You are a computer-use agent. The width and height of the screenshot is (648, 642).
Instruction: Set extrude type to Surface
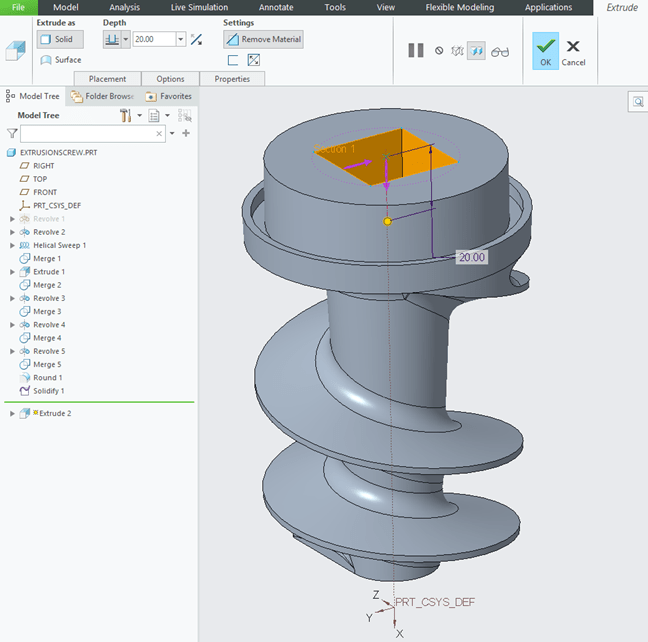(x=61, y=60)
